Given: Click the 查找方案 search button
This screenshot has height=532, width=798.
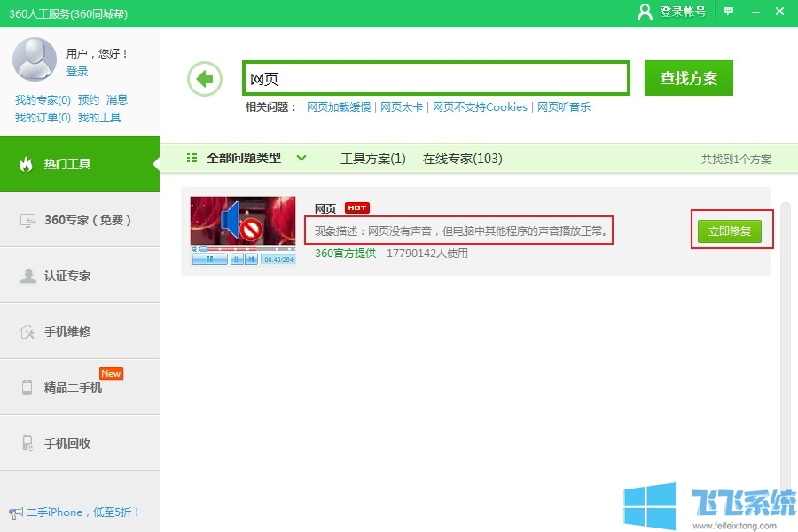Looking at the screenshot, I should (x=688, y=77).
